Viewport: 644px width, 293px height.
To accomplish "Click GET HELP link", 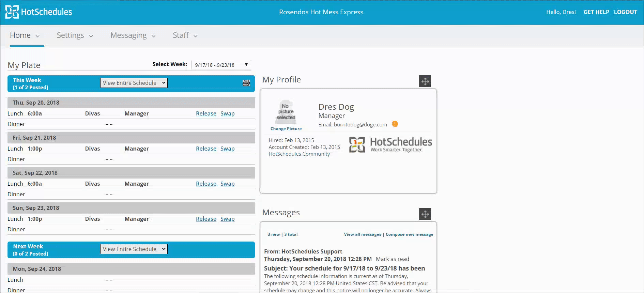I will (596, 12).
